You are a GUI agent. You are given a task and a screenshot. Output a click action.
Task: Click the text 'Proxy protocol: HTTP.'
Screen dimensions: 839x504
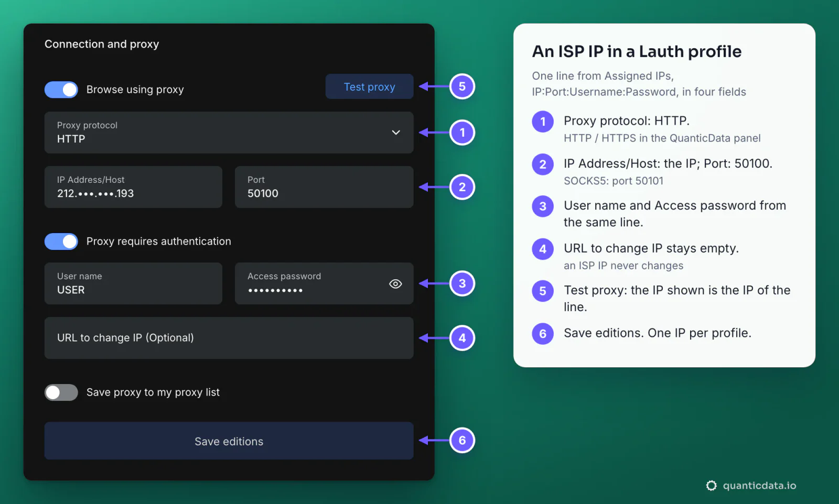point(627,121)
